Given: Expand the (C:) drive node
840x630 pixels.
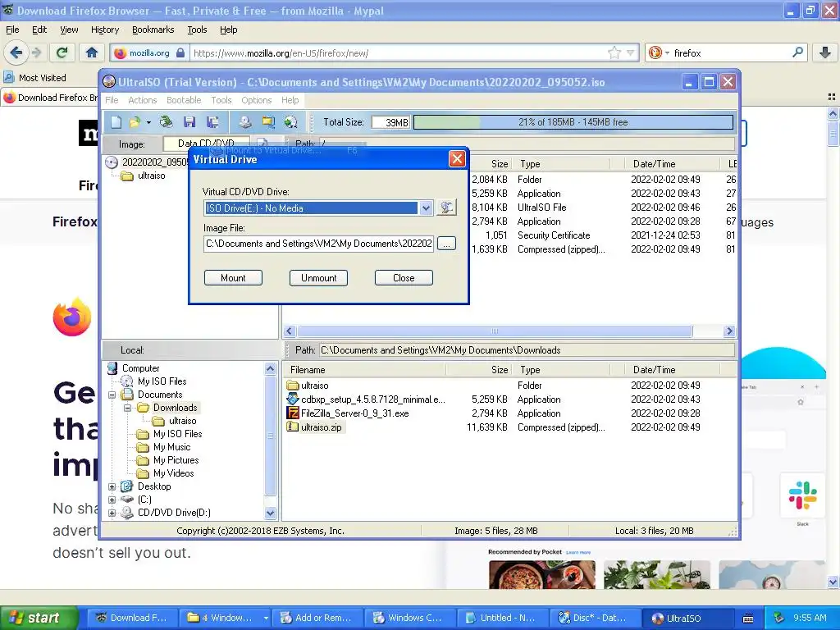Looking at the screenshot, I should (x=112, y=500).
